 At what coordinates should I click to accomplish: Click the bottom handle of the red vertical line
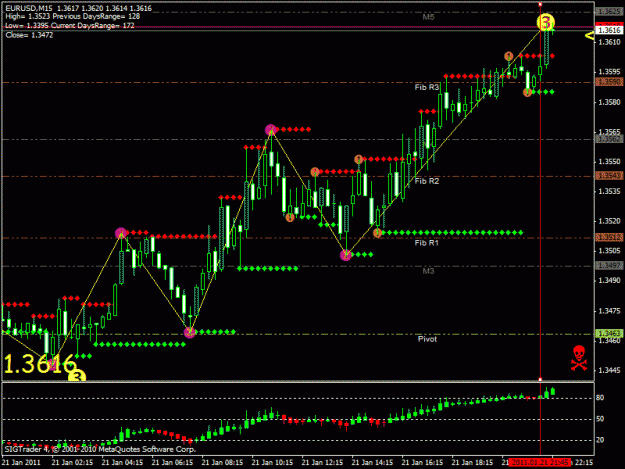[540, 379]
